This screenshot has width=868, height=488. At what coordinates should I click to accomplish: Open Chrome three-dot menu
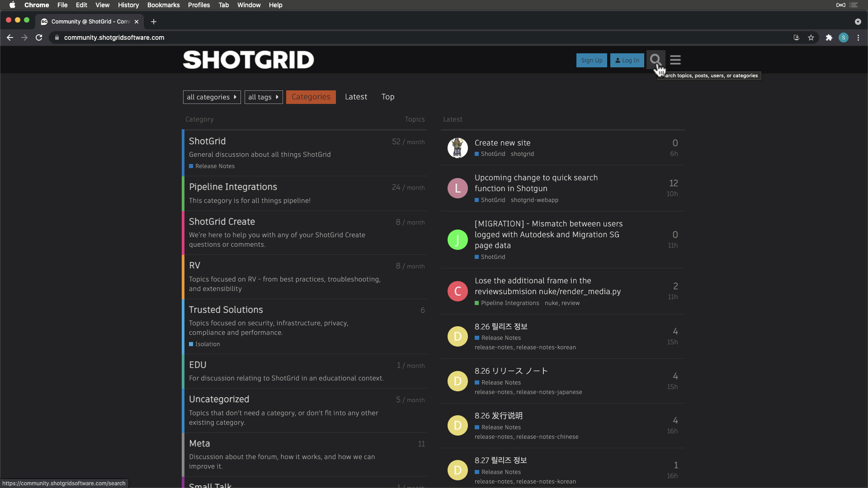[858, 38]
